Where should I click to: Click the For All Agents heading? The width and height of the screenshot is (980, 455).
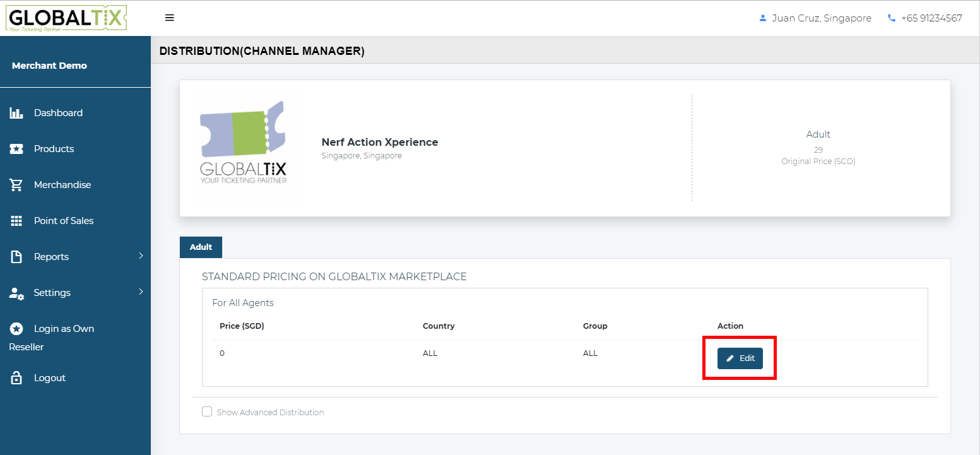point(243,303)
